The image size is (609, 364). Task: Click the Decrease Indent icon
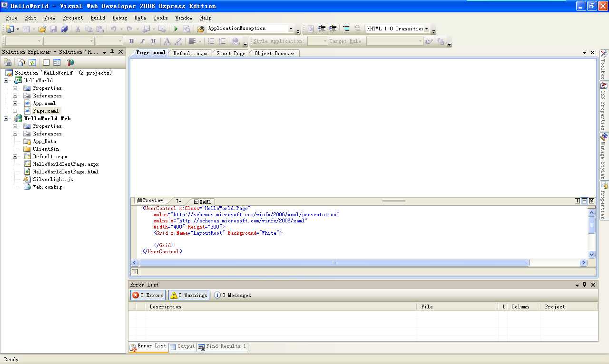(x=322, y=29)
